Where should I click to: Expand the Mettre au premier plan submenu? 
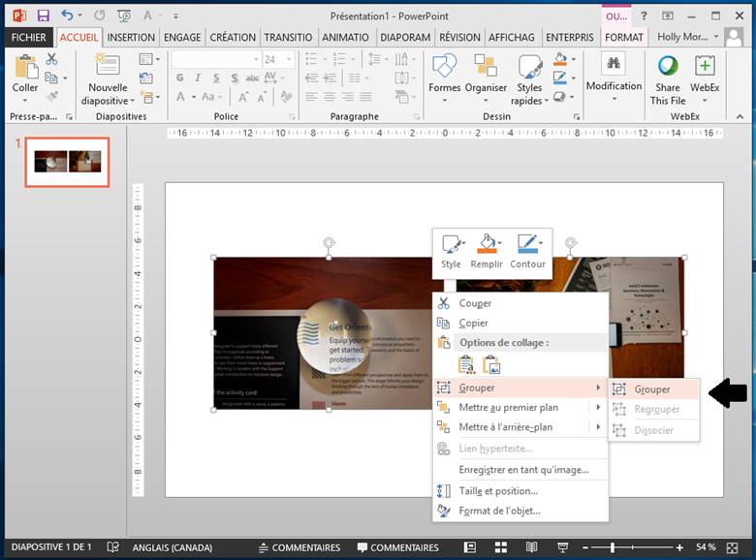tap(598, 408)
